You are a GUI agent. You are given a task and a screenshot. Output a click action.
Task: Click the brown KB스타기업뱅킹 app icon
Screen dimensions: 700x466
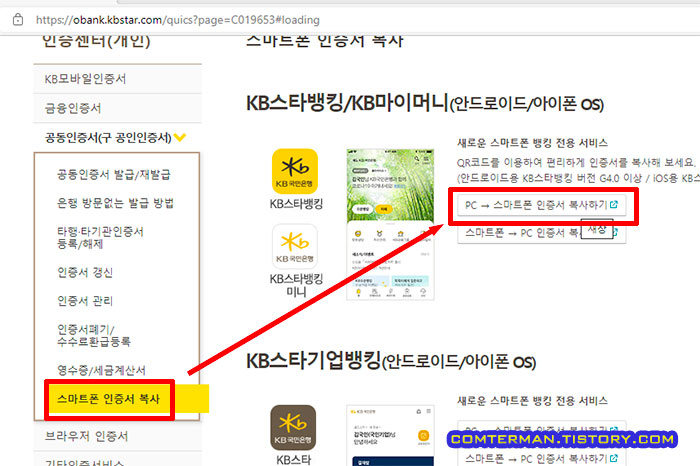tap(293, 427)
